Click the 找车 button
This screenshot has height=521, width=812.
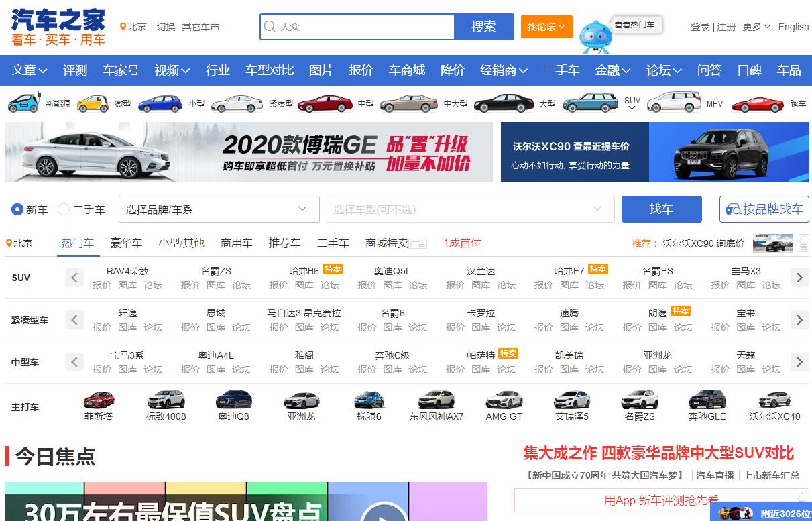point(661,209)
